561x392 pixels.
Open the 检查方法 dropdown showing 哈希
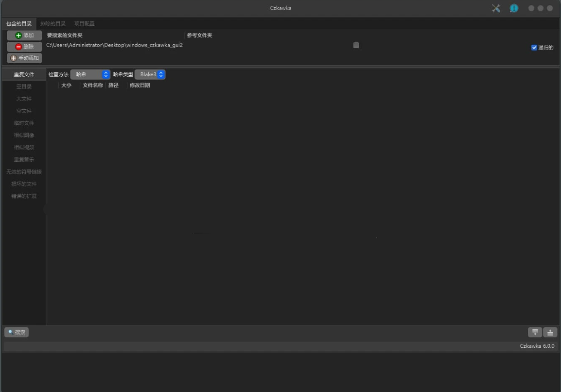pos(91,74)
